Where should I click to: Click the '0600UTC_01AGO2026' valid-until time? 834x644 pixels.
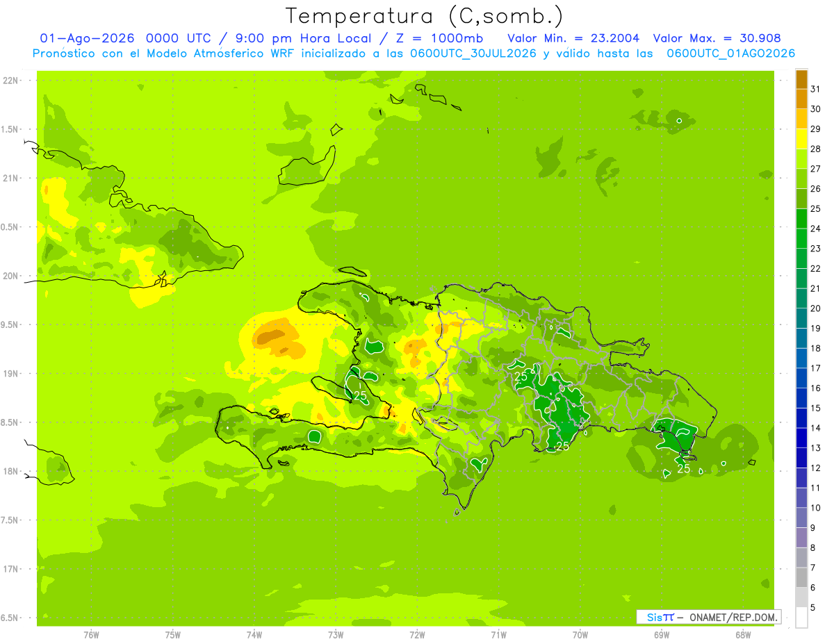[x=730, y=53]
